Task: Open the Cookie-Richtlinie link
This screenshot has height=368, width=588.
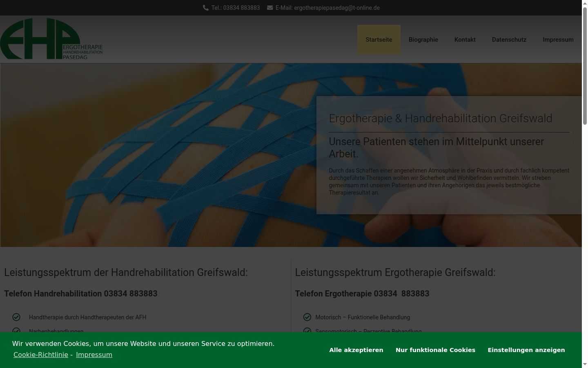Action: [x=41, y=355]
